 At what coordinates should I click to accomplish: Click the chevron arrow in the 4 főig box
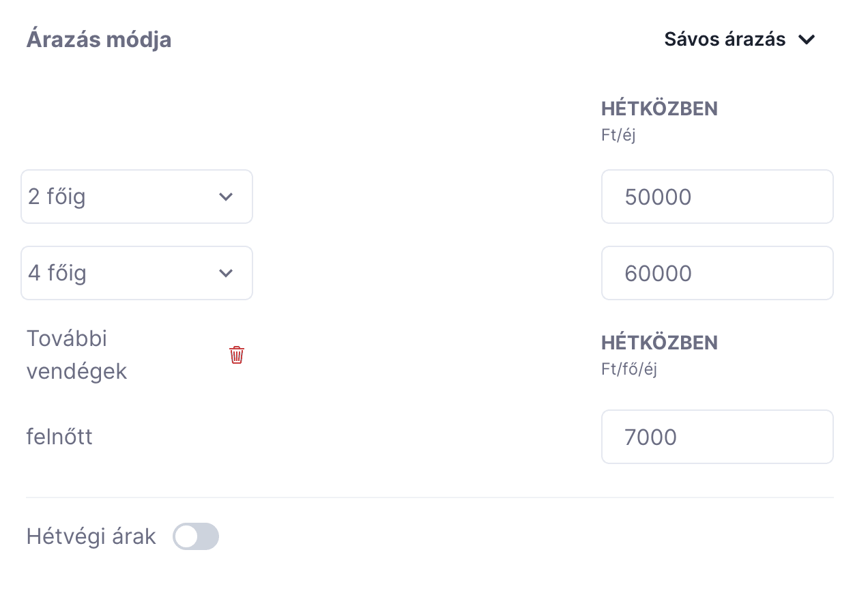tap(225, 273)
